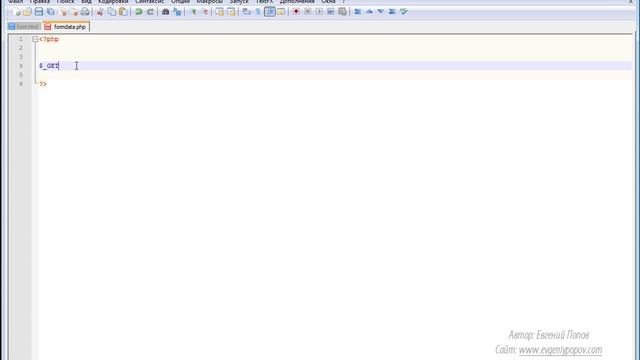
Task: Toggle show all characters (pilcrow icon)
Action: 258,12
